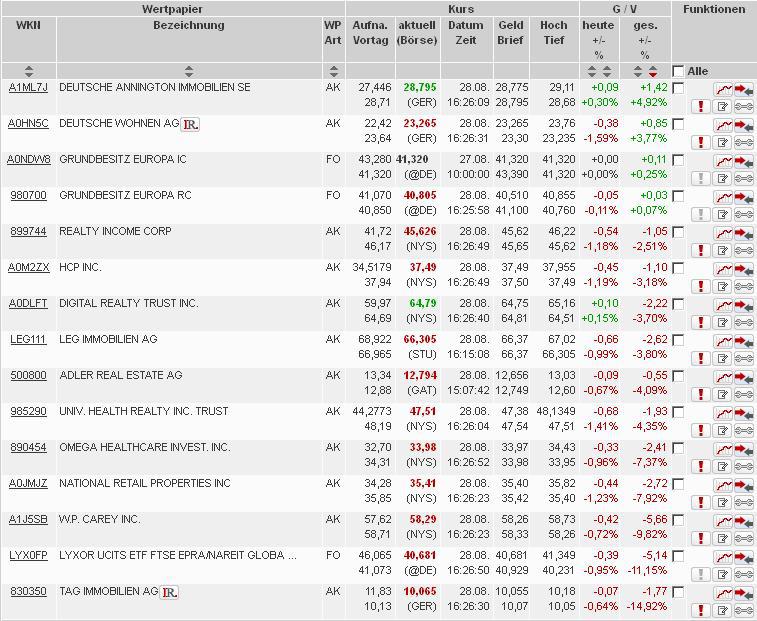This screenshot has height=621, width=757.
Task: Select checkbox for Omega Healthcare Invest row
Action: point(679,448)
